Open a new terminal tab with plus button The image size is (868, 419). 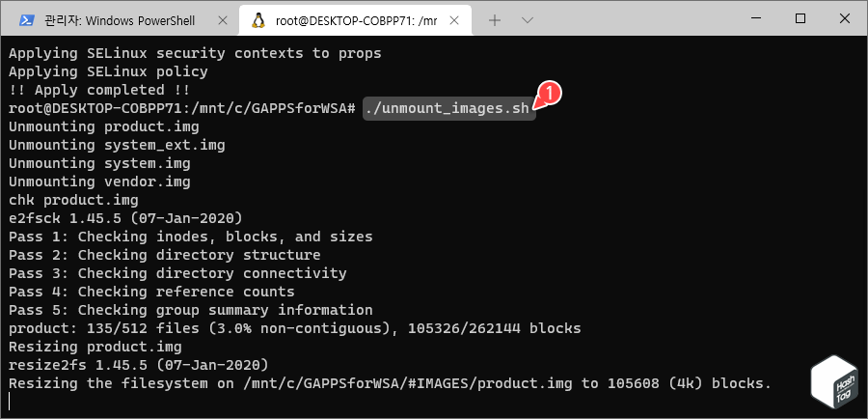pyautogui.click(x=495, y=20)
